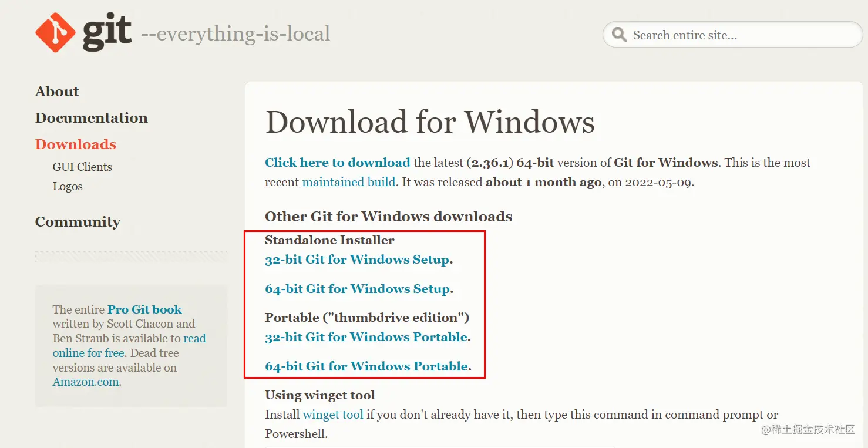Download 64-bit Git for Windows Portable
Screen dimensions: 868x448
tap(366, 366)
